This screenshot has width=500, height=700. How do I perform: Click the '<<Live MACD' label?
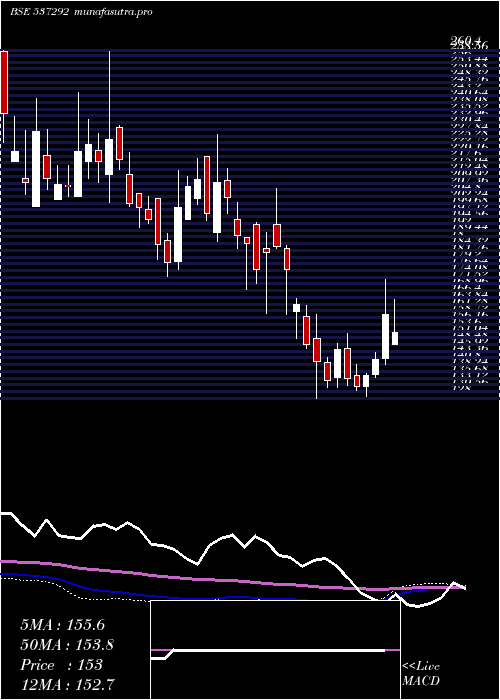(x=421, y=674)
